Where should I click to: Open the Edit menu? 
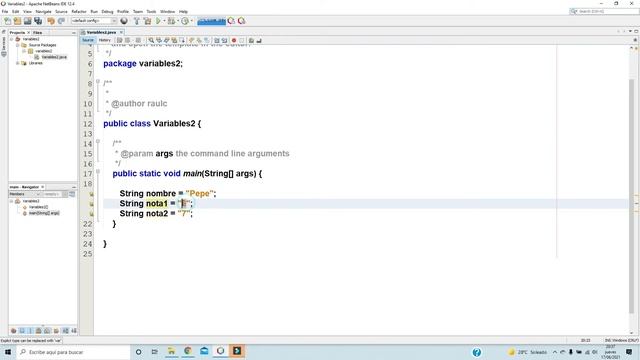16,11
